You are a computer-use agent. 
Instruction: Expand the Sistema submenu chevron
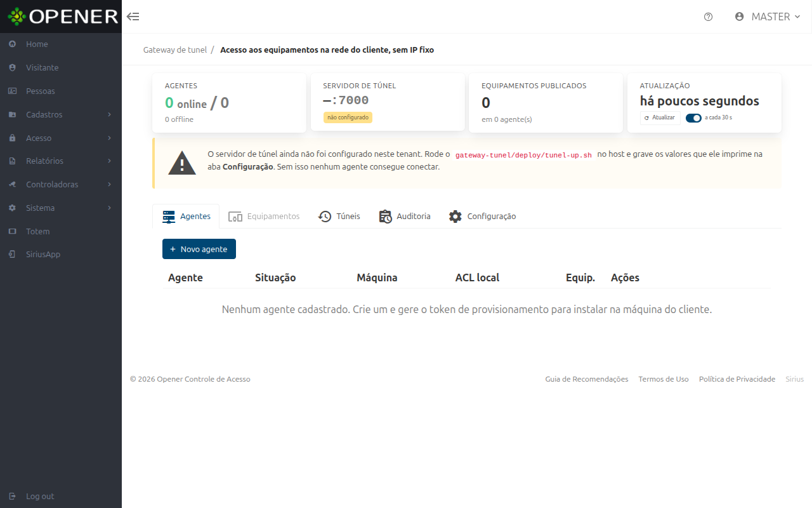tap(109, 208)
